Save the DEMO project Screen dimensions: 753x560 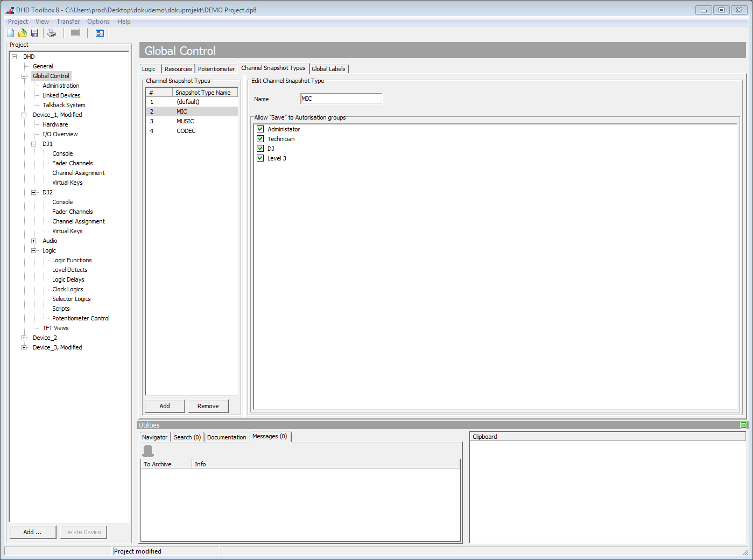coord(34,33)
